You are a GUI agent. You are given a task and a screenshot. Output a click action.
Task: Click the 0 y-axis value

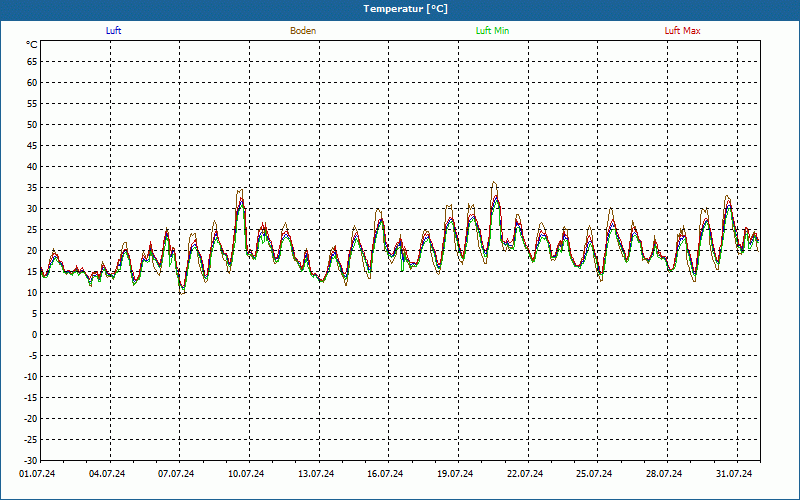coord(35,335)
